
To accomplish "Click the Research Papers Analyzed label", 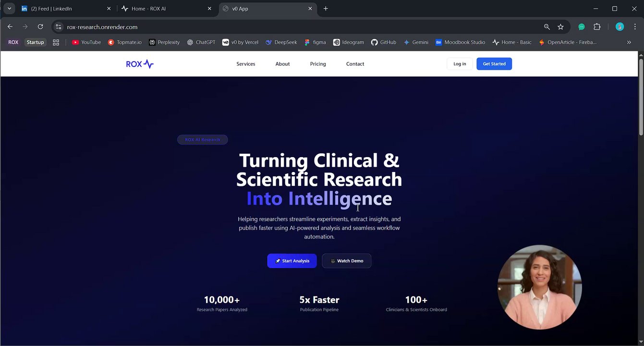I will 222,310.
